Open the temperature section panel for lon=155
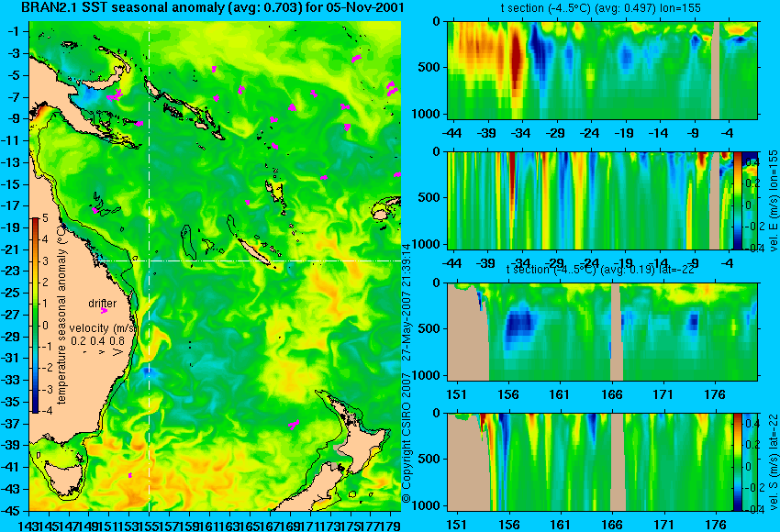The height and width of the screenshot is (532, 780). (x=602, y=70)
